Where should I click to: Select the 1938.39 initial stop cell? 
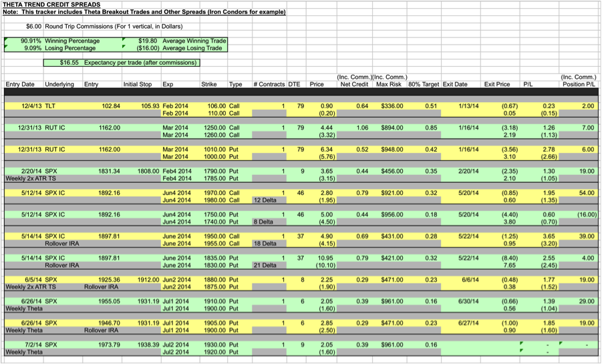coord(148,345)
